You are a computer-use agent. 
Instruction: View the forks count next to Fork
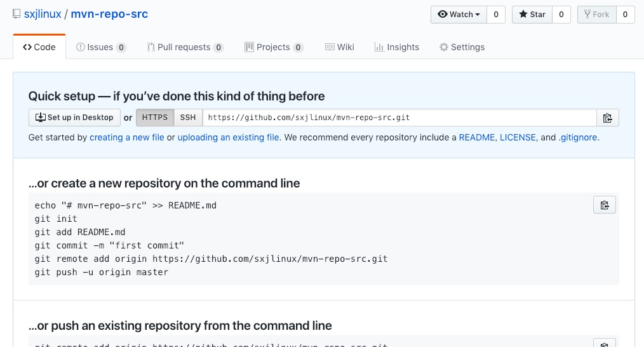point(625,15)
